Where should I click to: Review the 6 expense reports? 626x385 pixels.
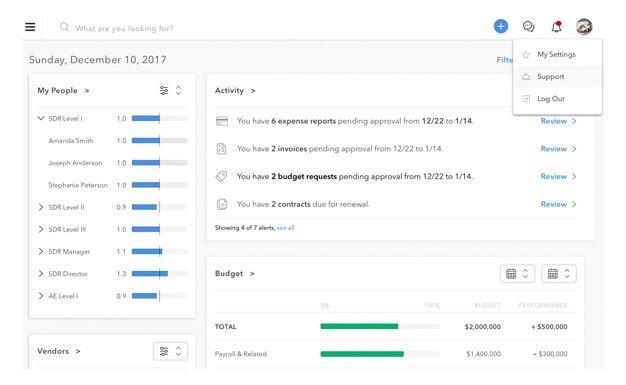tap(558, 121)
